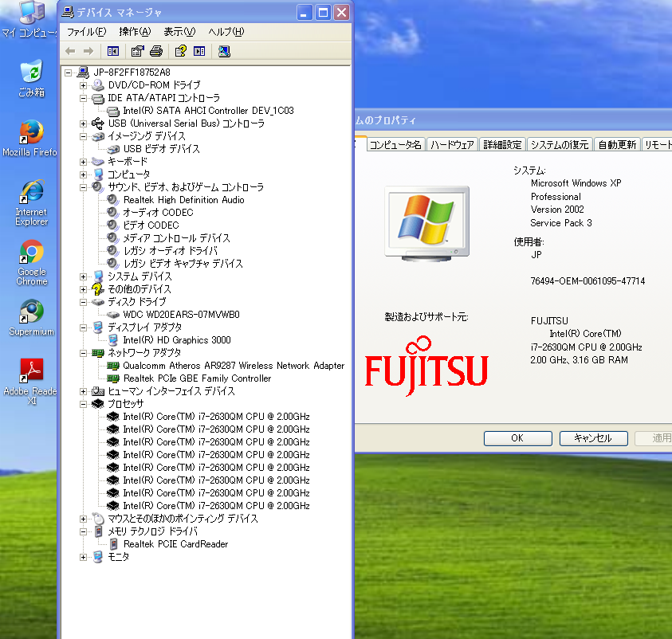Click the Back arrow in Device Manager toolbar
The height and width of the screenshot is (639, 672).
tap(70, 52)
